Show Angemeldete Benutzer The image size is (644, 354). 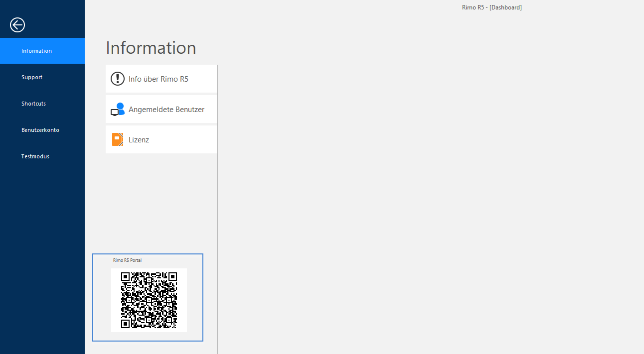(x=161, y=109)
